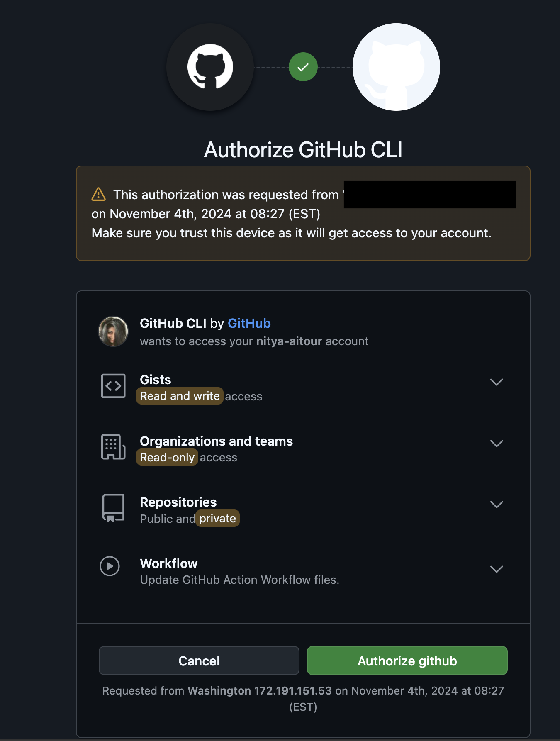Click the Read and write badge

tap(179, 396)
